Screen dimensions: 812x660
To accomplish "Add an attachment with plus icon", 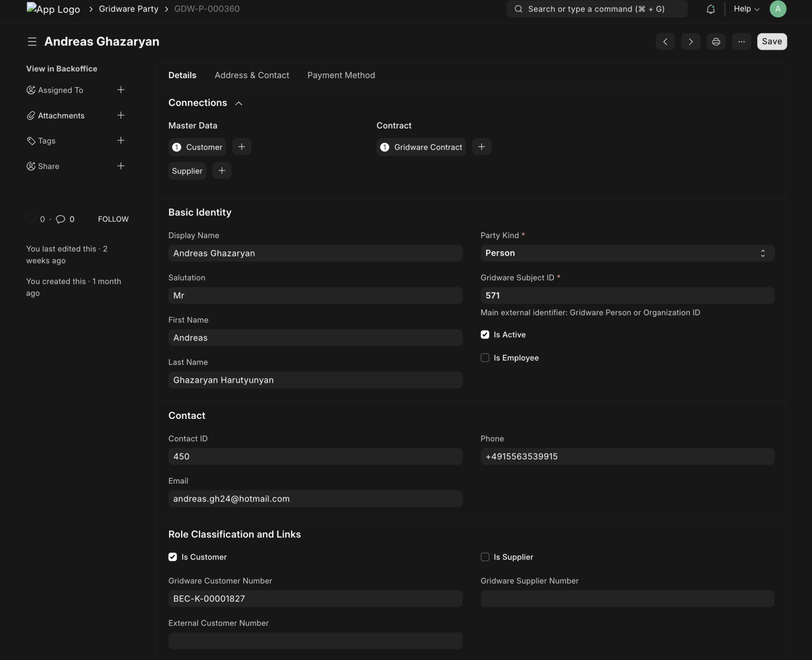I will click(121, 115).
